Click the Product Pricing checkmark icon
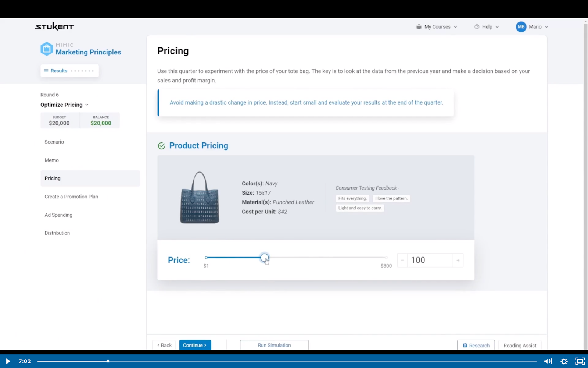Screen dimensions: 588x368 click(x=161, y=146)
